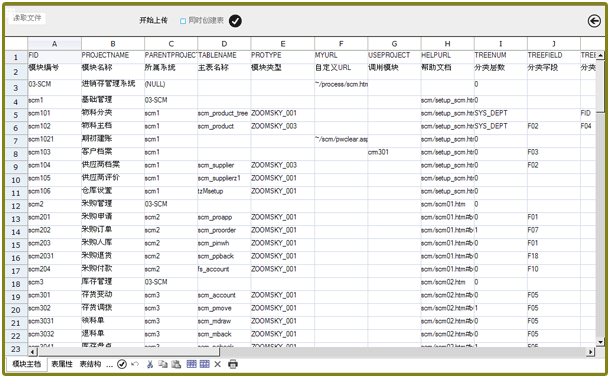
Task: Click the ... more tabs button
Action: coord(109,365)
